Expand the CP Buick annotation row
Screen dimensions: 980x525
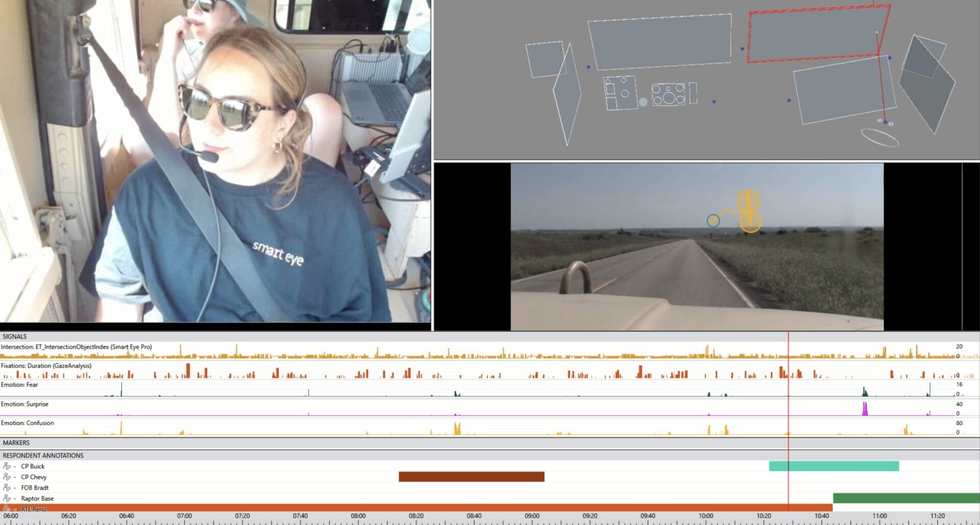point(15,466)
